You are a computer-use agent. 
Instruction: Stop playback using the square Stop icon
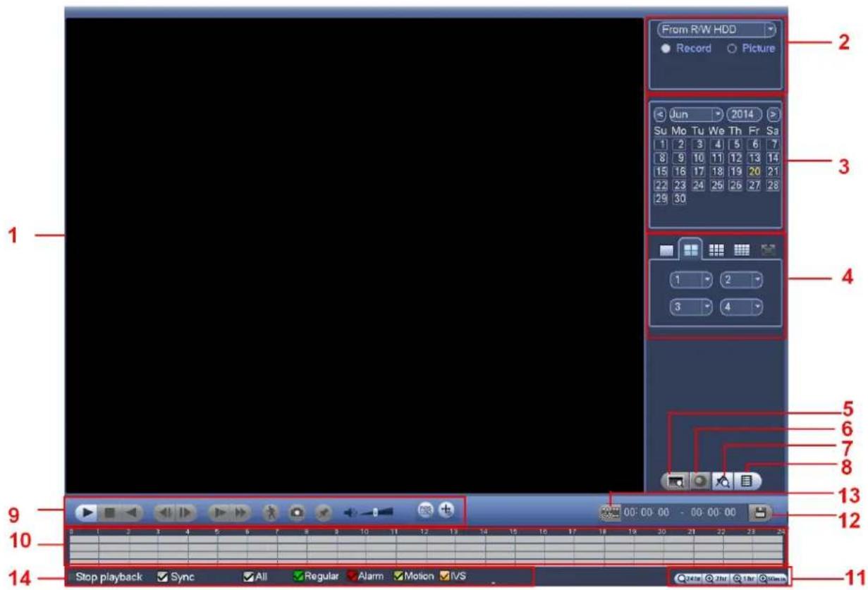click(109, 512)
